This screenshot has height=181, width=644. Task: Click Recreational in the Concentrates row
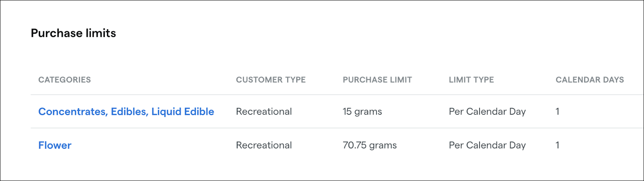(264, 112)
